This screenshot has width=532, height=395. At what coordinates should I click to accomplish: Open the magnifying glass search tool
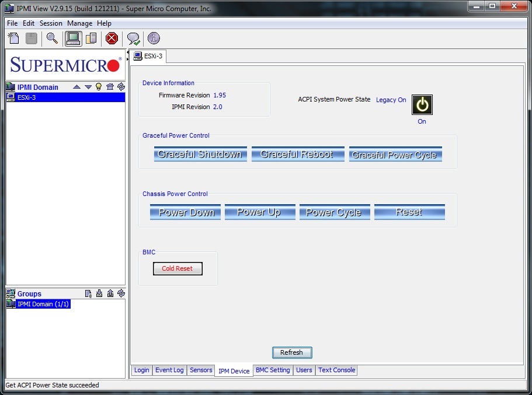point(52,39)
